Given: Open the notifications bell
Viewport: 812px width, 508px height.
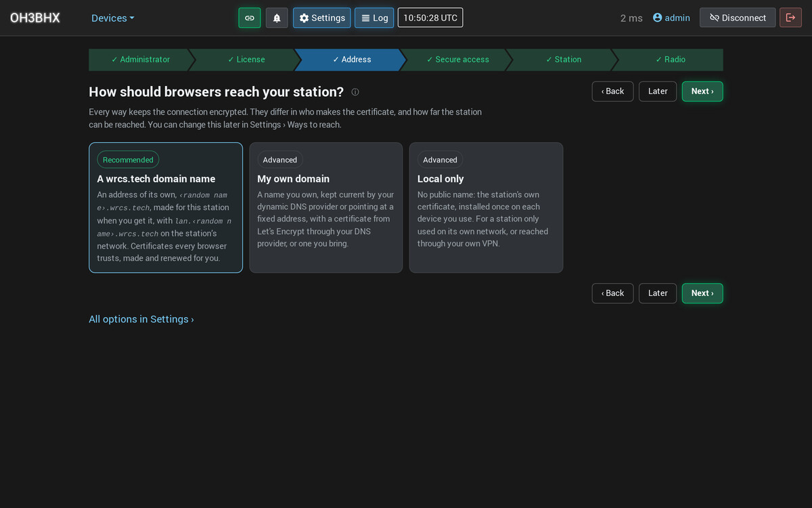Looking at the screenshot, I should coord(277,18).
